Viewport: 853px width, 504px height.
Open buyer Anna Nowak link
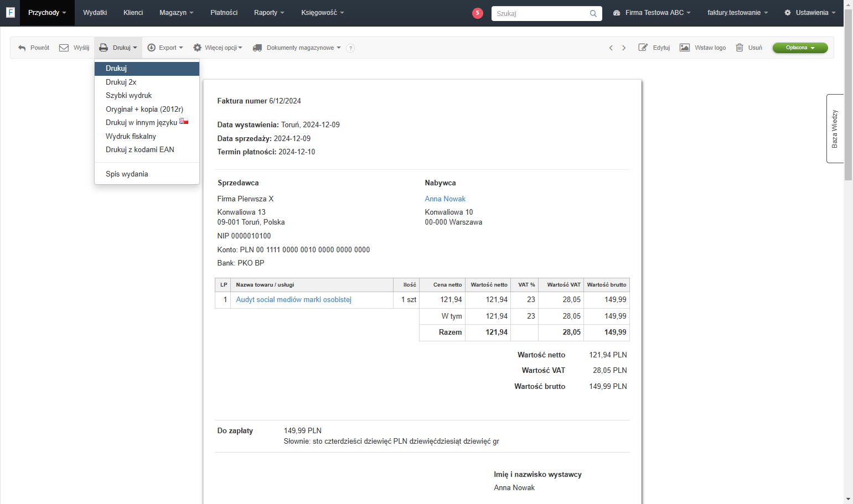point(445,199)
